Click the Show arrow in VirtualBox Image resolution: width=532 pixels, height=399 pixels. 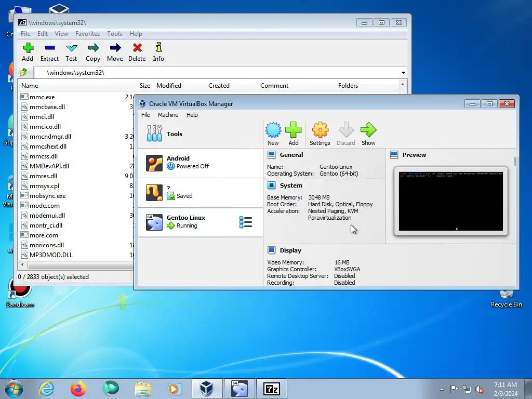pyautogui.click(x=368, y=129)
